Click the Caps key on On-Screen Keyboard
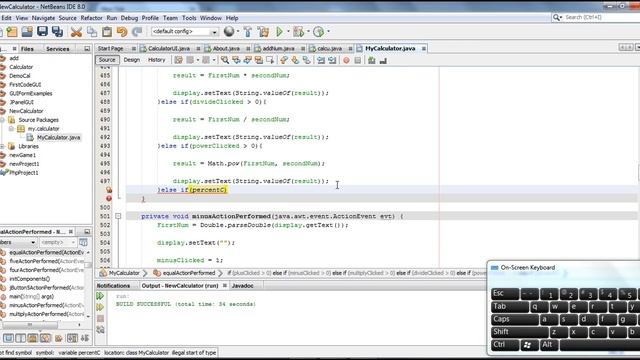640x360 pixels. point(515,319)
